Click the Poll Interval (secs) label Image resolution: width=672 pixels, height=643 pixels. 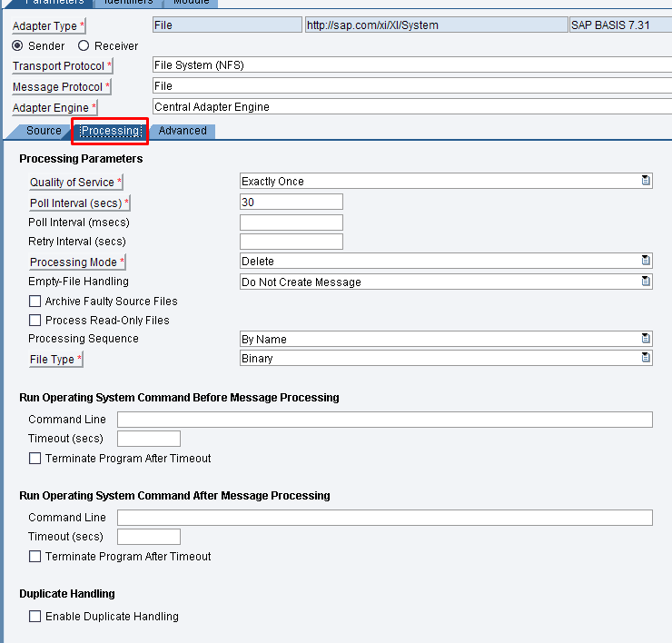79,203
